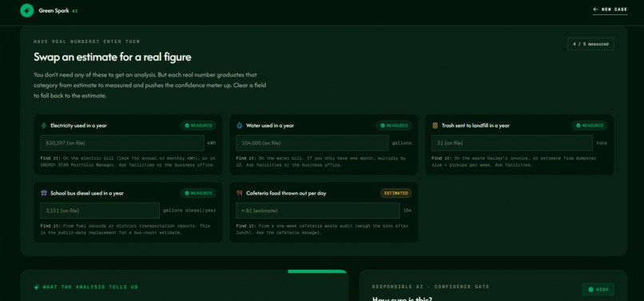Screen dimensions: 644x301
Task: Click the Measured badge on Water card
Action: click(394, 125)
